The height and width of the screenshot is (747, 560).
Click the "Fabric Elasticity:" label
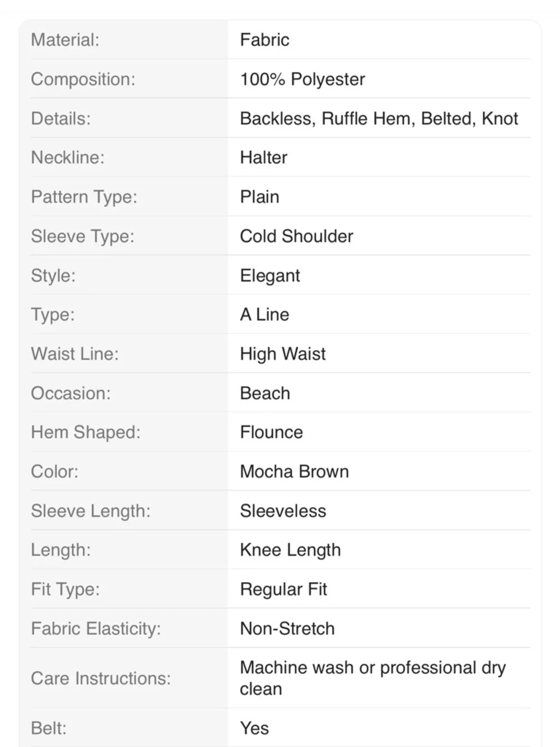pos(96,628)
